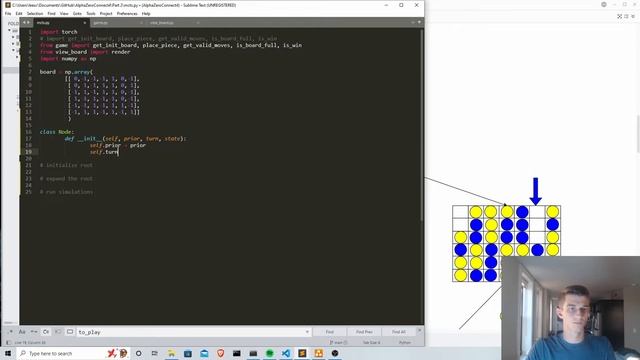The image size is (640, 360).
Task: Switch to the view_board.py tab
Action: tap(173, 23)
